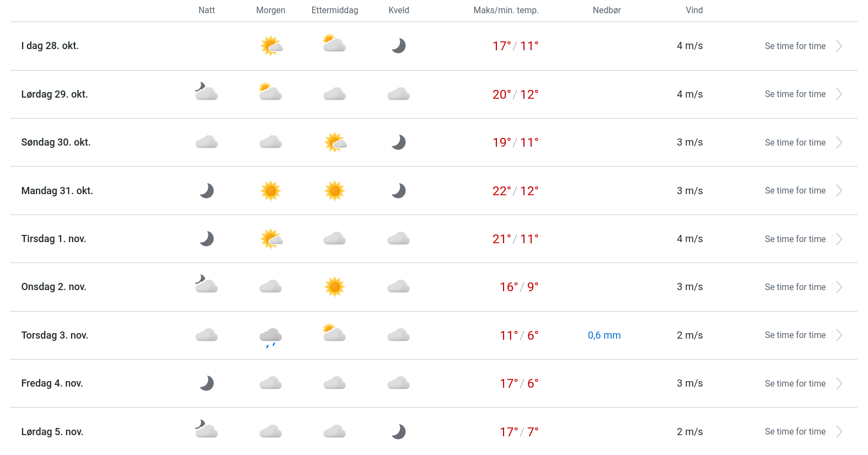Click the sunny morning icon on Mandag 31. okt.
Viewport: 868px width, 455px height.
point(271,191)
